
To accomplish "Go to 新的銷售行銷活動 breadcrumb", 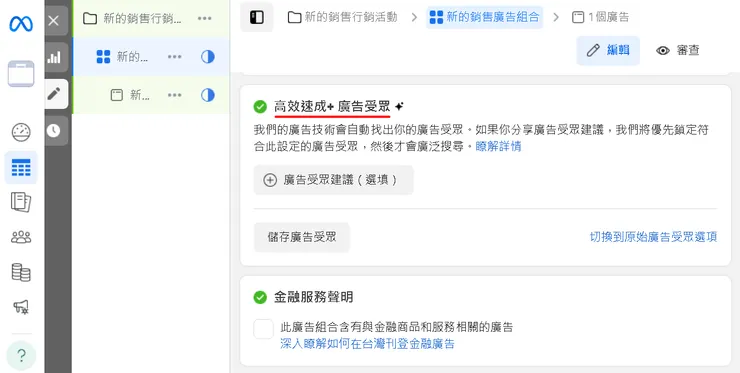I will (x=343, y=17).
